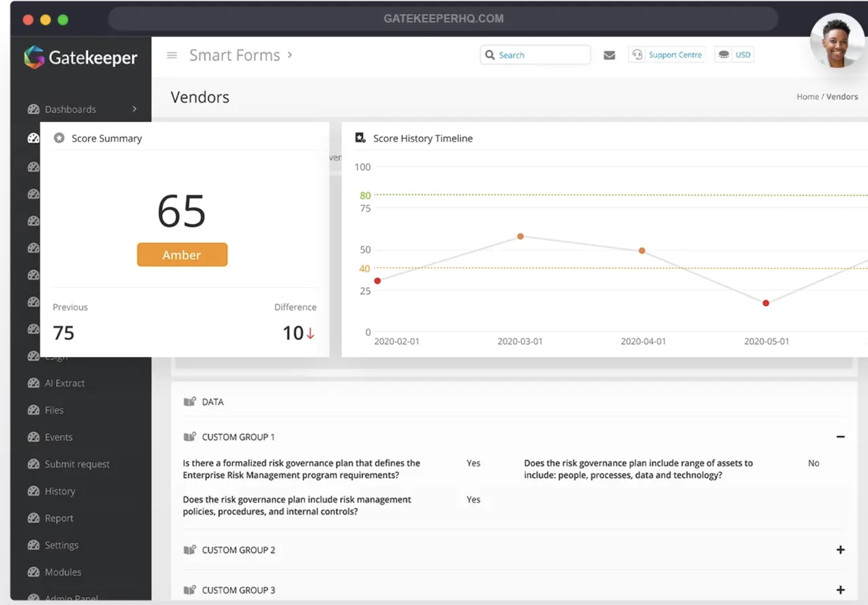
Task: Click the Home breadcrumb link
Action: coord(807,97)
